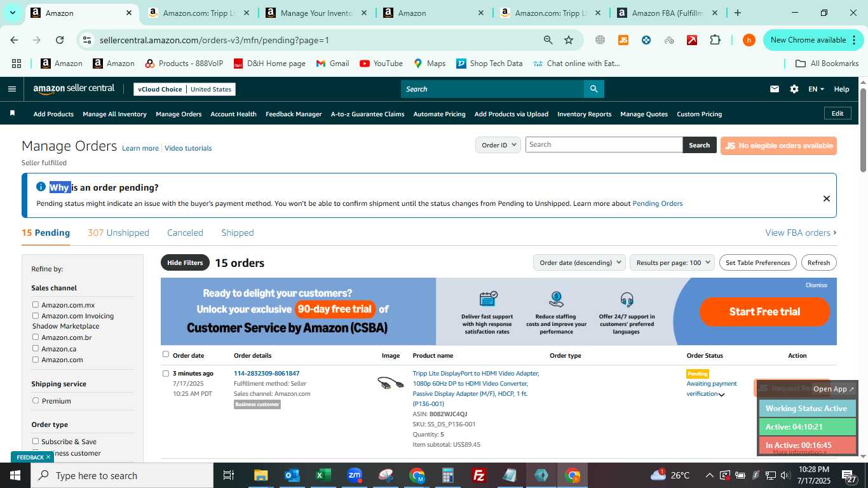Viewport: 868px width, 488px height.
Task: Check the Amazon.com.br sales channel box
Action: tap(36, 337)
